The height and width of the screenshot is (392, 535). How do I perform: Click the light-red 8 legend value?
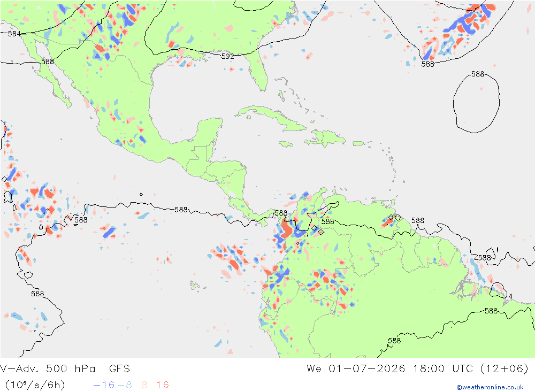[x=144, y=385]
